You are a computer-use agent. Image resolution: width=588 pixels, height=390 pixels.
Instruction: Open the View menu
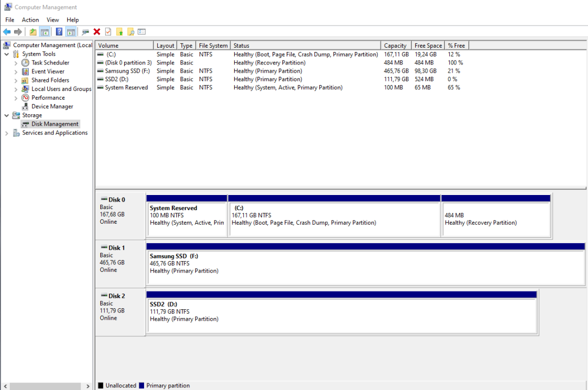[x=53, y=20]
